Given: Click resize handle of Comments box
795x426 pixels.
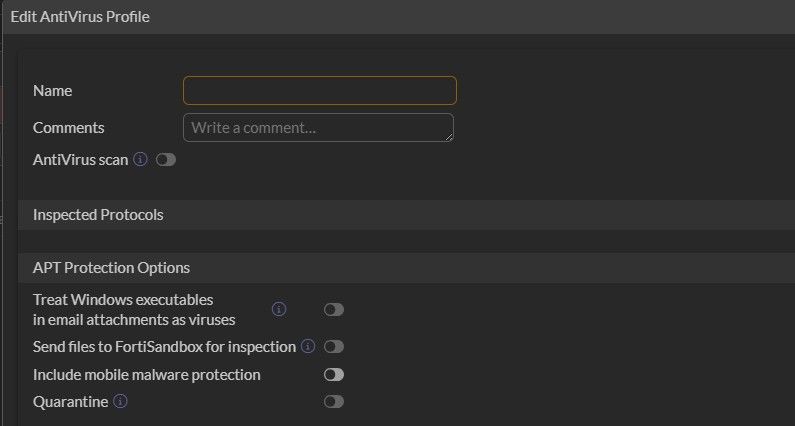Looking at the screenshot, I should [x=449, y=137].
